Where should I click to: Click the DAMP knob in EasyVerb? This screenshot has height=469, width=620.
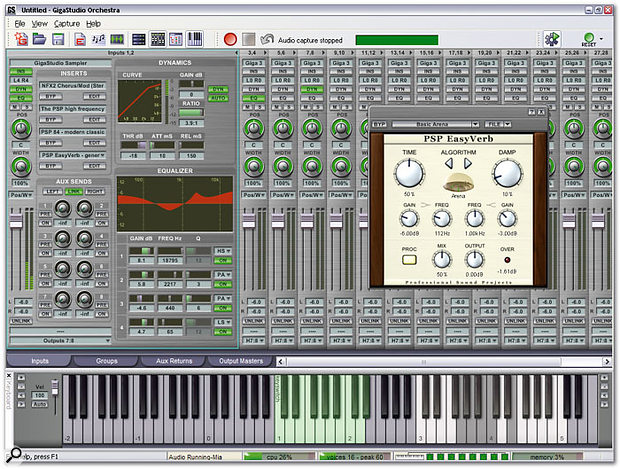[x=507, y=174]
